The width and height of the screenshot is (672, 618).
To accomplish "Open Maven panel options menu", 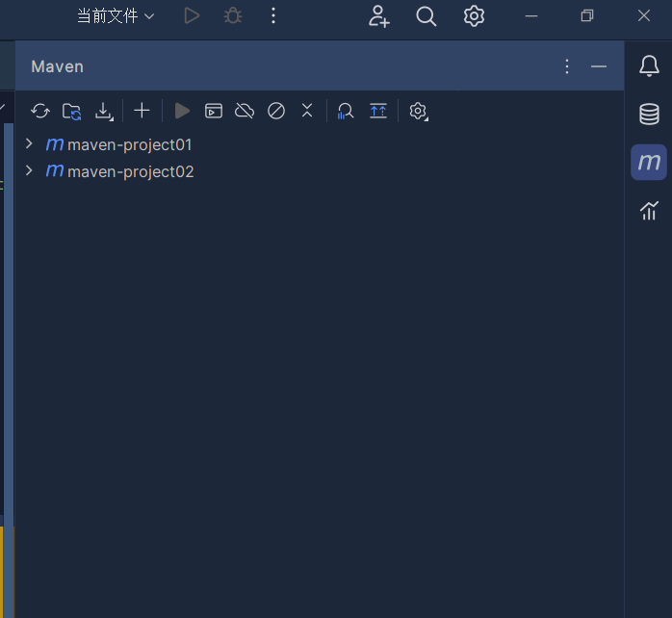I will point(567,66).
